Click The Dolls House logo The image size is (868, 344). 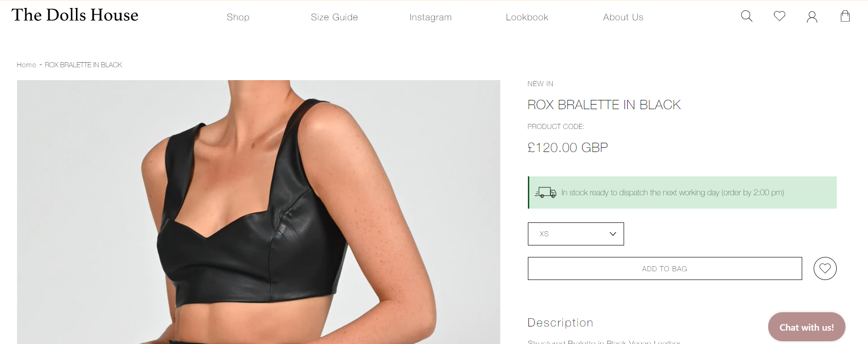click(75, 15)
